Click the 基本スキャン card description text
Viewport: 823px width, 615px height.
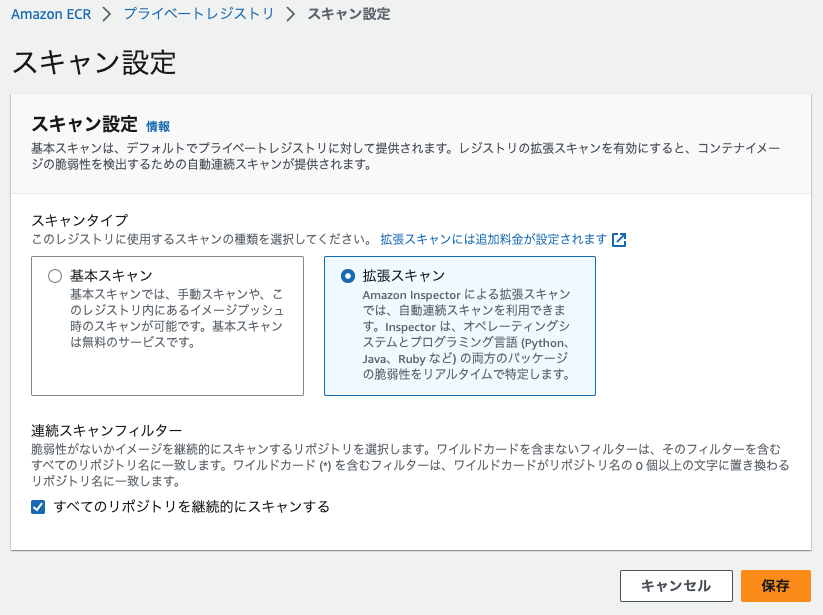tap(177, 318)
